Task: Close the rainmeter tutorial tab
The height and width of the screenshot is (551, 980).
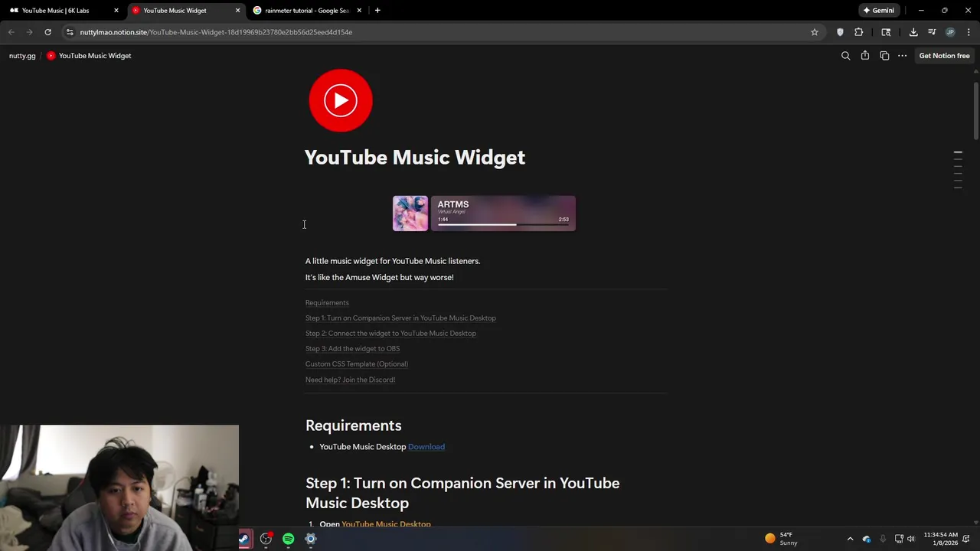Action: 359,11
